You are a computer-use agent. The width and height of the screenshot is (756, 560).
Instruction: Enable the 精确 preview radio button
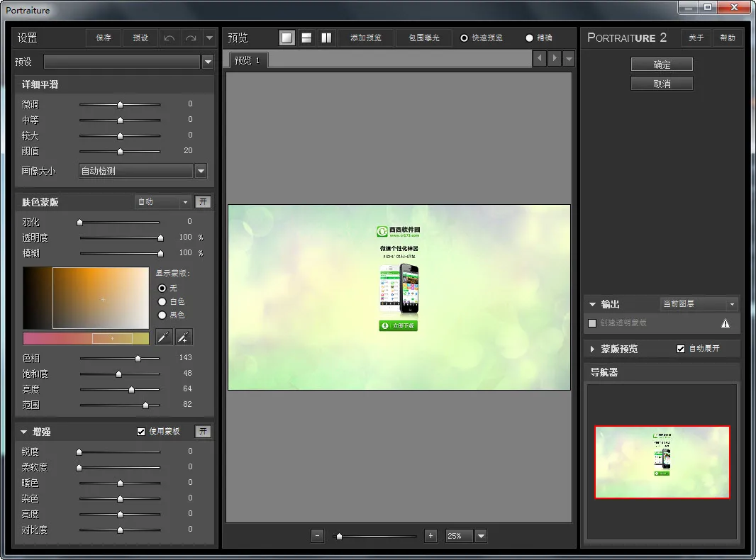click(529, 38)
